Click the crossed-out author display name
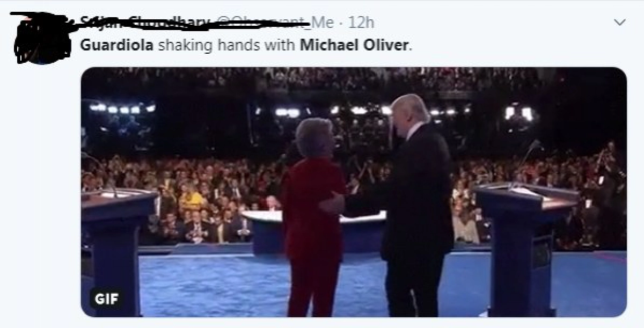The height and width of the screenshot is (328, 644). 145,23
